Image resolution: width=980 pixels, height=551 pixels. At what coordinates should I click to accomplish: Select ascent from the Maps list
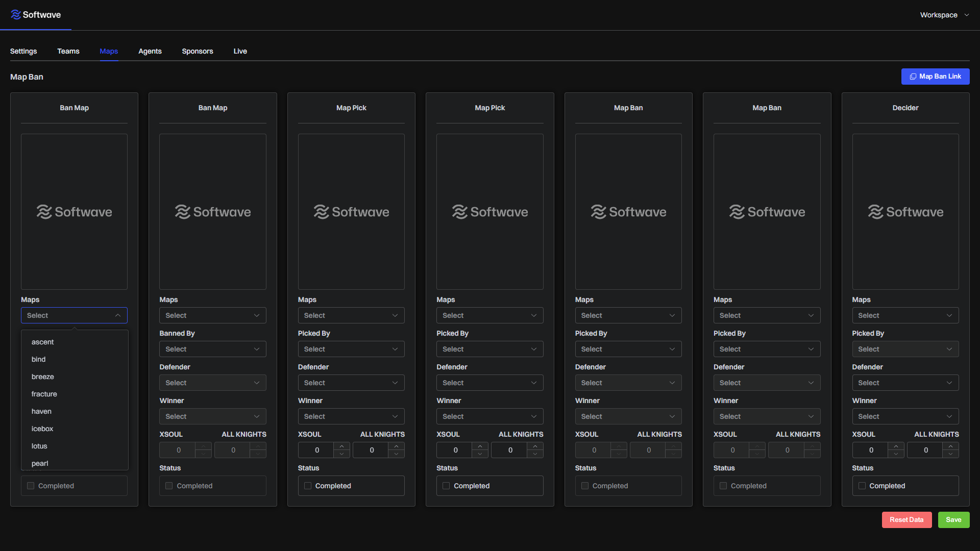coord(42,341)
